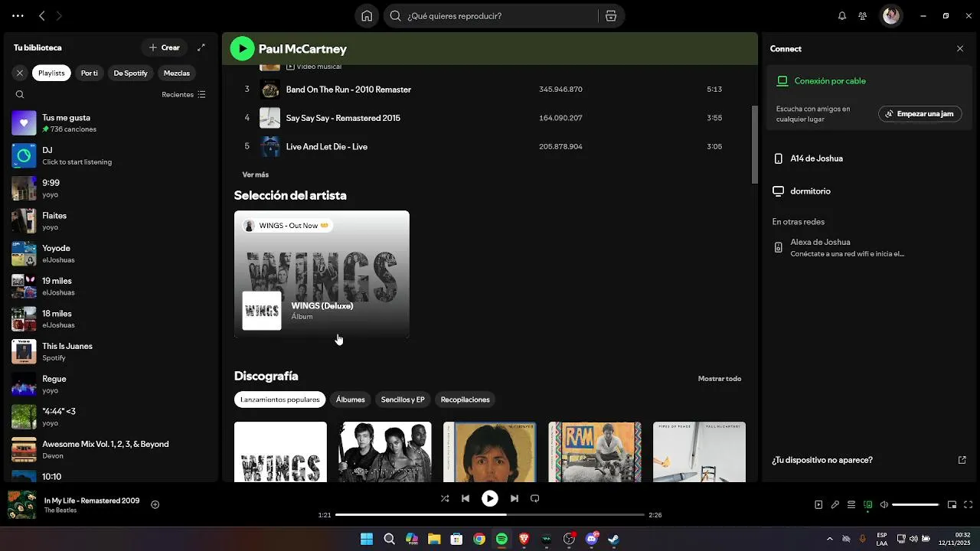Select the A14 de Joshua device

[x=869, y=158]
